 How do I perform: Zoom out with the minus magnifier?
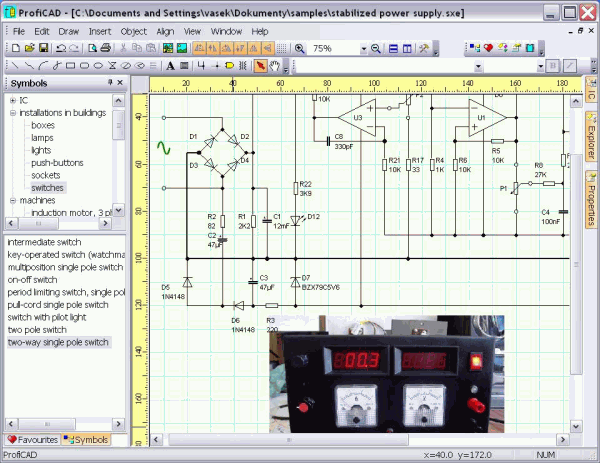376,49
